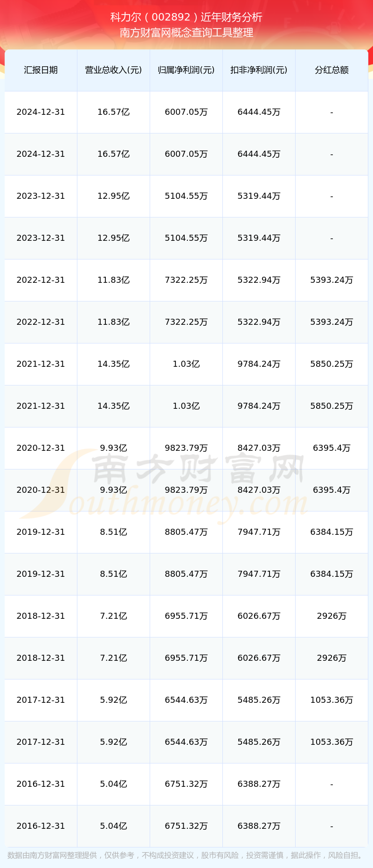Select the first 1.03亿 net profit cell

coord(186,364)
